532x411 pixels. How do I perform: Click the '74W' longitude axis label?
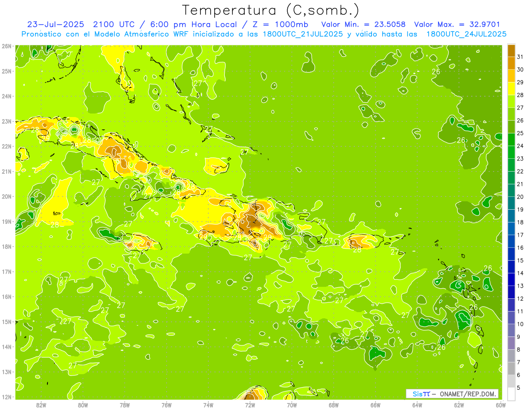[x=208, y=405]
